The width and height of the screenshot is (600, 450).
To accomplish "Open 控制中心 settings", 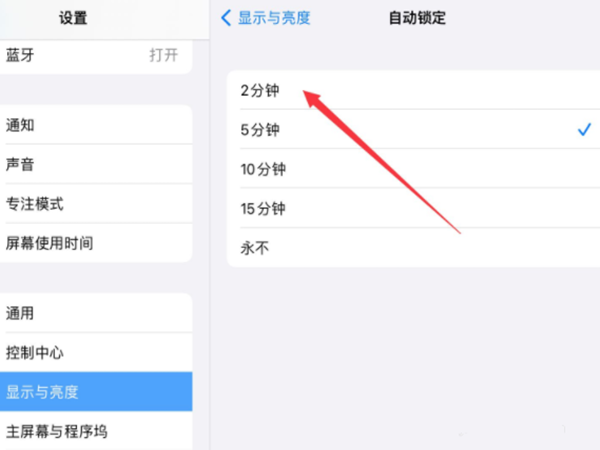I will click(96, 353).
